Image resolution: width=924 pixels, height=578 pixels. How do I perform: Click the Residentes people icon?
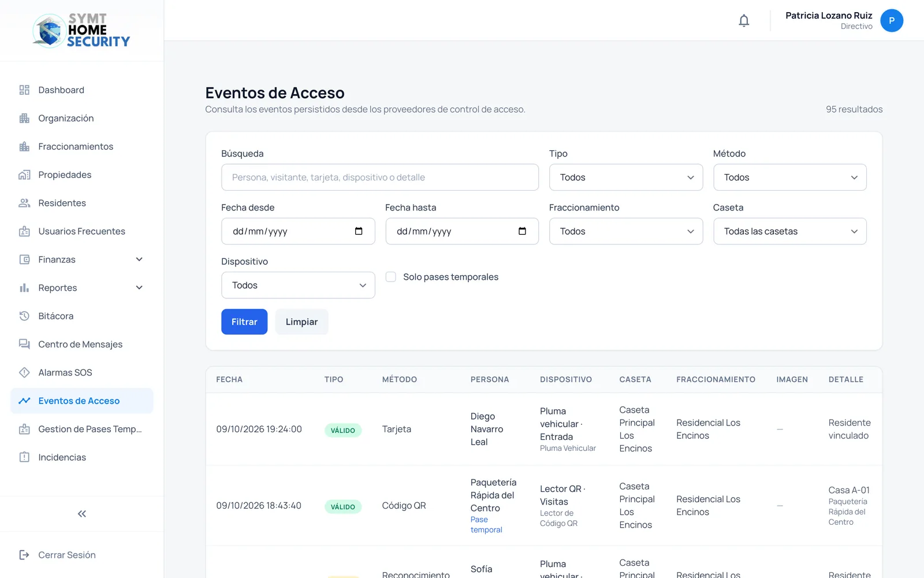24,203
